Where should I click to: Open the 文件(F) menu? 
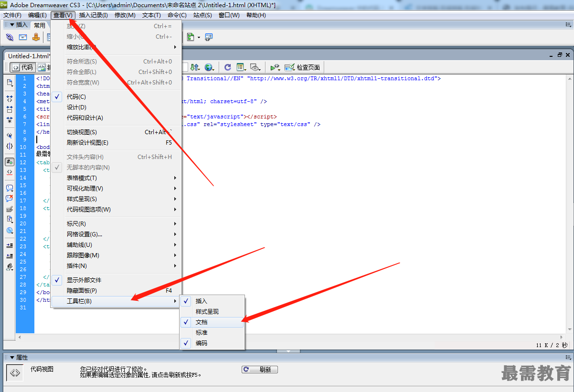(12, 15)
